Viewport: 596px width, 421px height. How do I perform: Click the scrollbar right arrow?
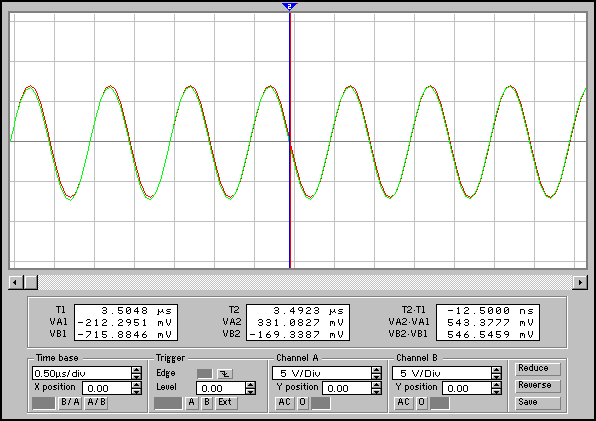580,282
